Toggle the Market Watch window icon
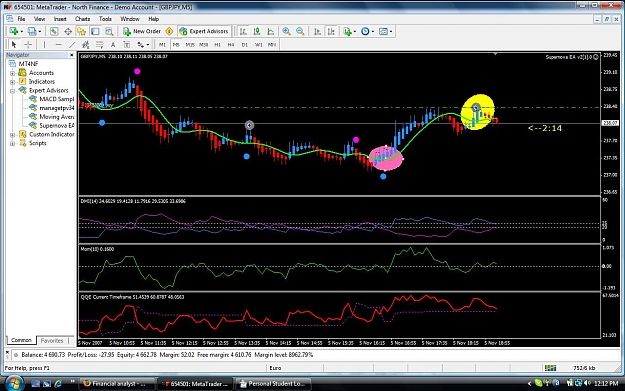The width and height of the screenshot is (625, 391). point(54,31)
